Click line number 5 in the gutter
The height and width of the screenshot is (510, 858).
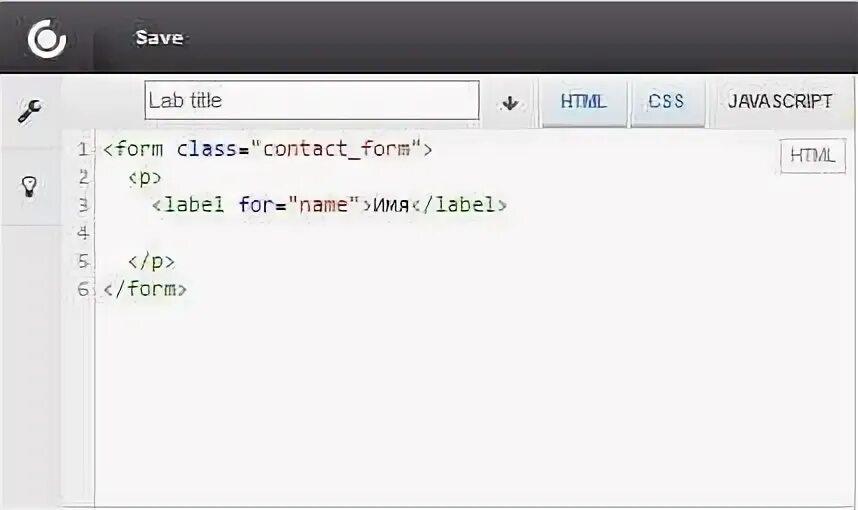point(83,261)
